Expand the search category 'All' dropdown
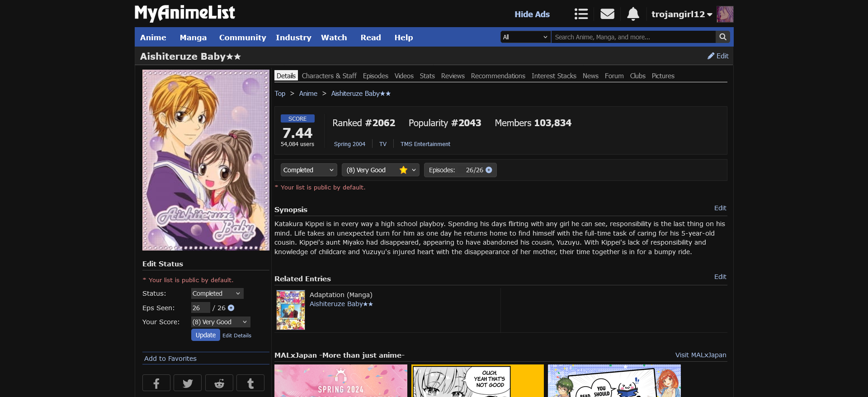The image size is (868, 397). pos(525,37)
